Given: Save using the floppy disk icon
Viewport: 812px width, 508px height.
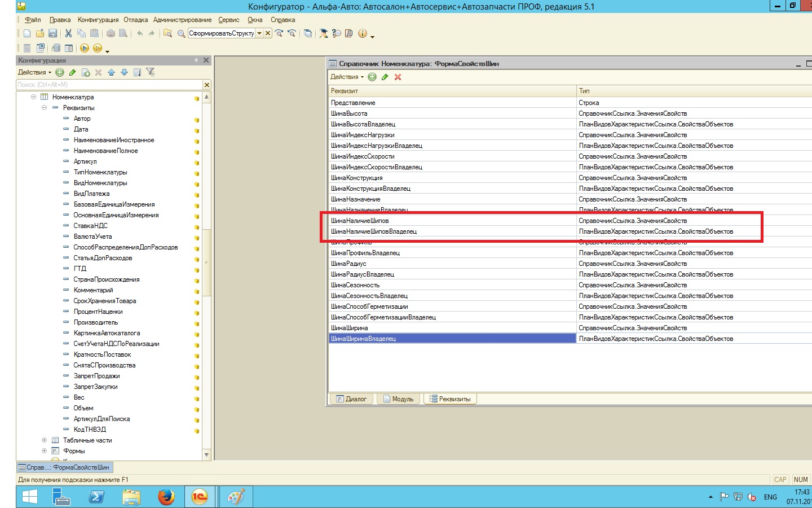Looking at the screenshot, I should click(x=52, y=33).
